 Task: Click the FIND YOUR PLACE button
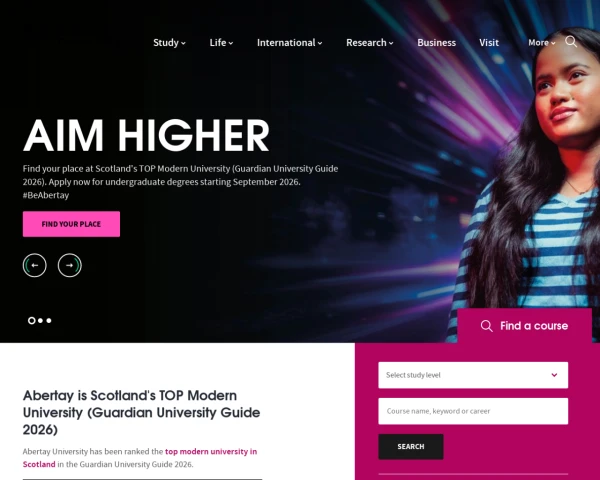pyautogui.click(x=71, y=224)
